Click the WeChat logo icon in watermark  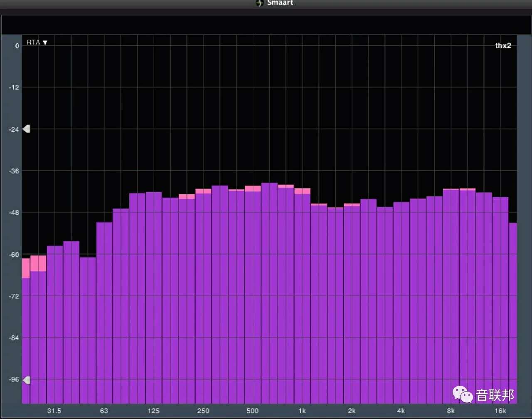(463, 394)
